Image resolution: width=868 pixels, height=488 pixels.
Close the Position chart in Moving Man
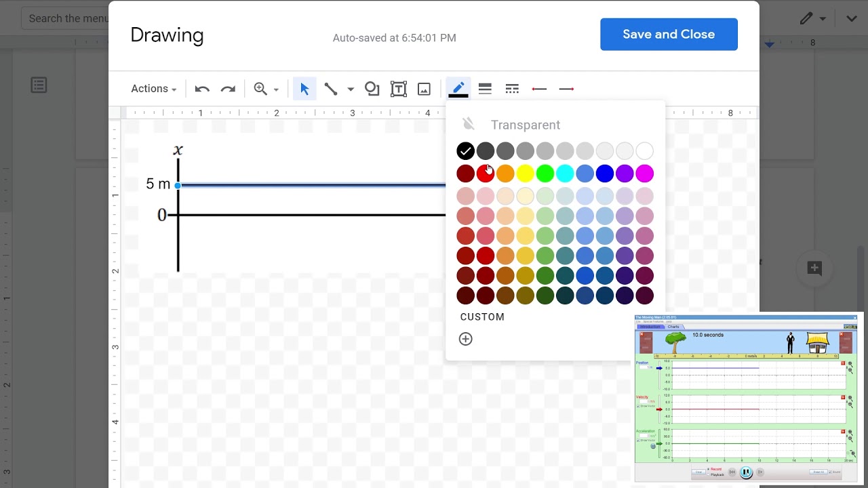843,363
